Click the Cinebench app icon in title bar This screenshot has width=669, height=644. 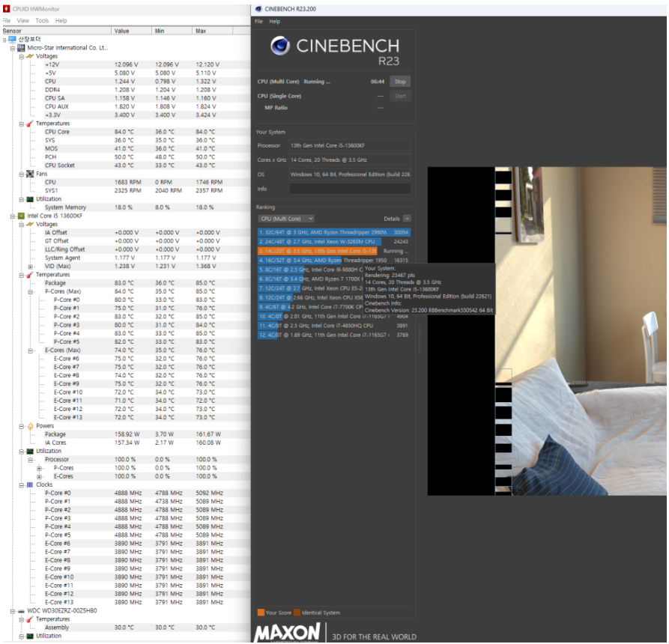click(x=258, y=8)
